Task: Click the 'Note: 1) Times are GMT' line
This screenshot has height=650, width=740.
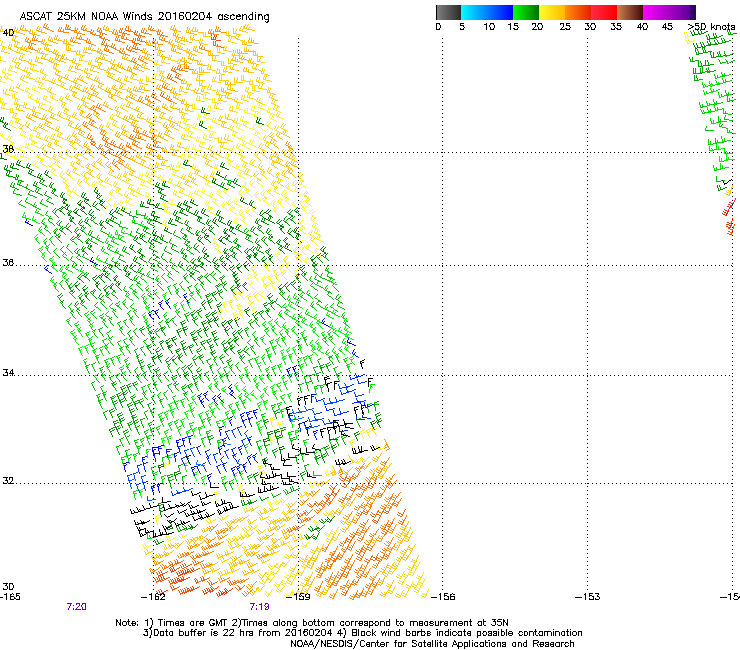Action: click(x=312, y=623)
